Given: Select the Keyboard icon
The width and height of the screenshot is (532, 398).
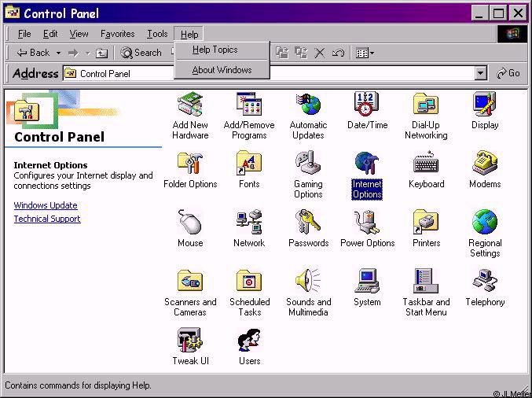Looking at the screenshot, I should [426, 164].
